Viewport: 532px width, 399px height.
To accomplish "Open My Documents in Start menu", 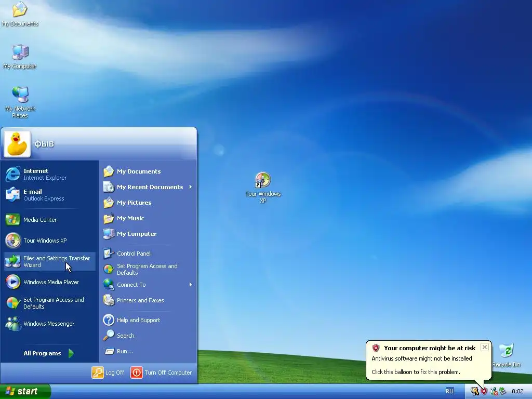I will point(148,171).
